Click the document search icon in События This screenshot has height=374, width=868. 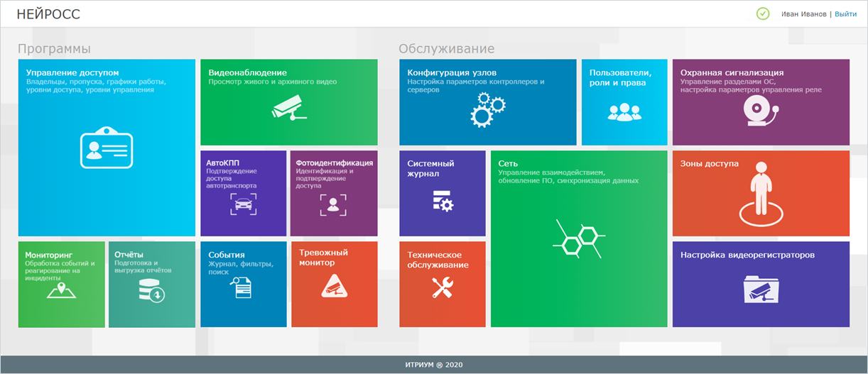coord(240,289)
